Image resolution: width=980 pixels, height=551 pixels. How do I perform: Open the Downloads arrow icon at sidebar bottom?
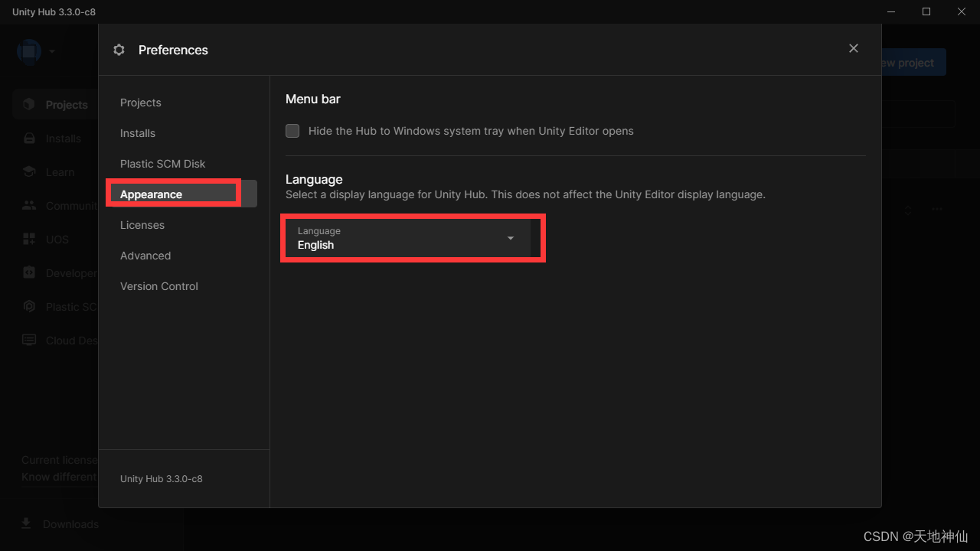26,523
